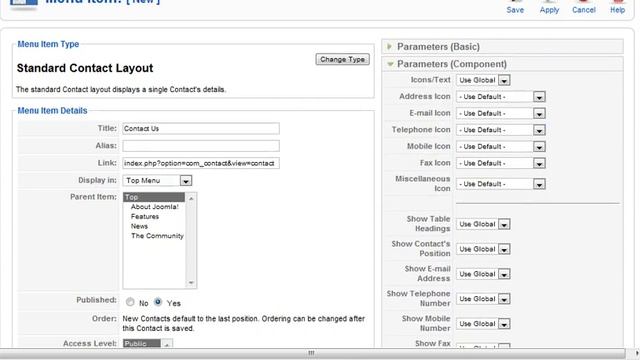Open the Icons/Text dropdown
The height and width of the screenshot is (360, 640).
pyautogui.click(x=483, y=80)
